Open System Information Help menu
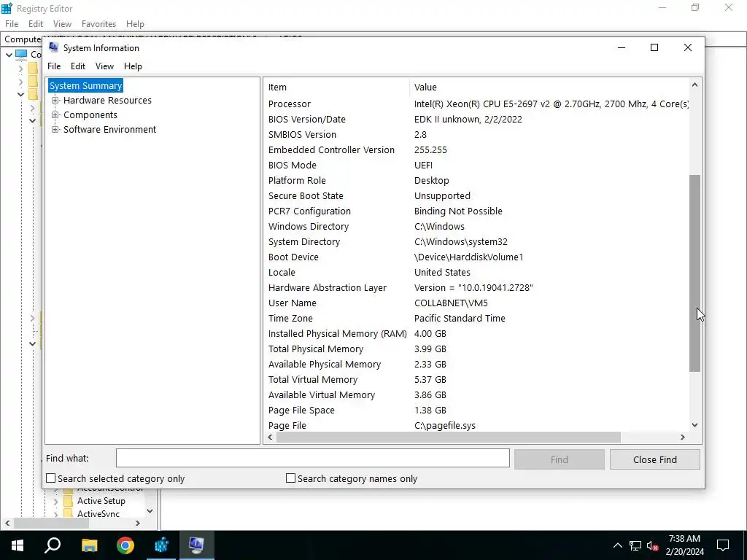This screenshot has width=747, height=560. (133, 66)
